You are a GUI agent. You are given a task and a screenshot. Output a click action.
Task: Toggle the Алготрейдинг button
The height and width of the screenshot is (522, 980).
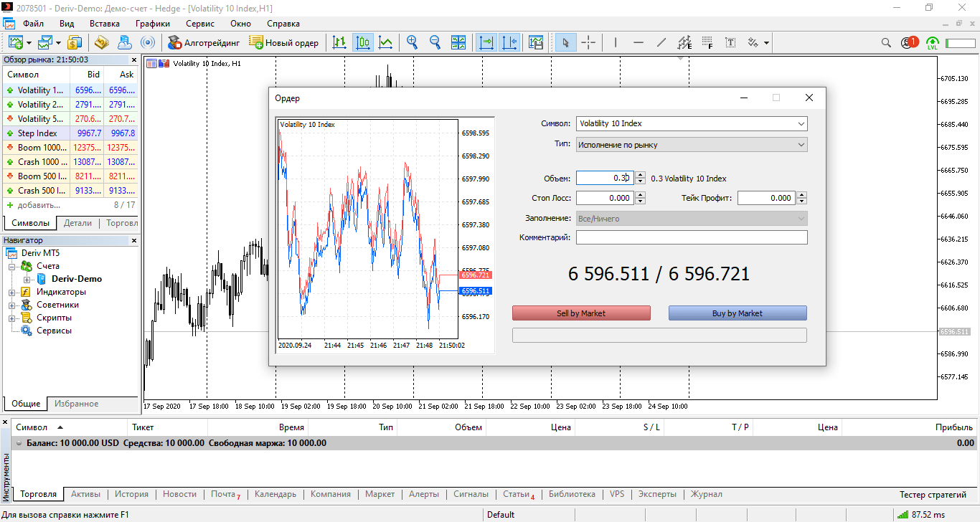tap(204, 42)
